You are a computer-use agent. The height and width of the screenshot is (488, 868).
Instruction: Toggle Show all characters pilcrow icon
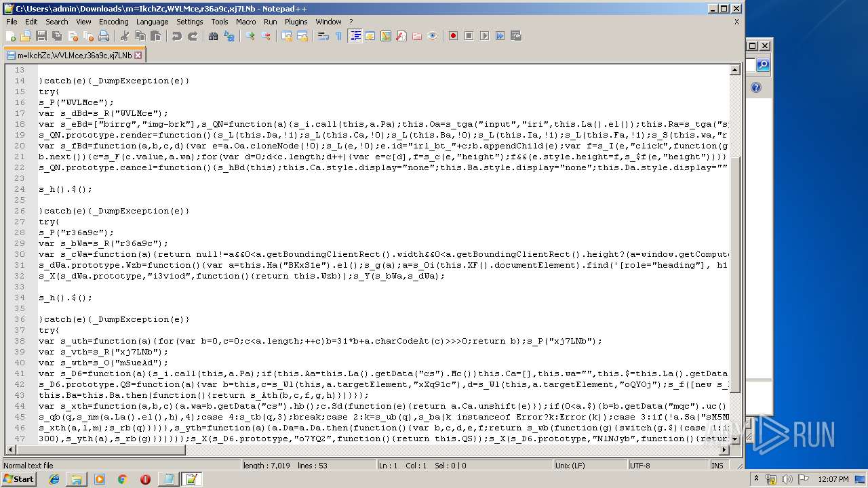pos(338,36)
